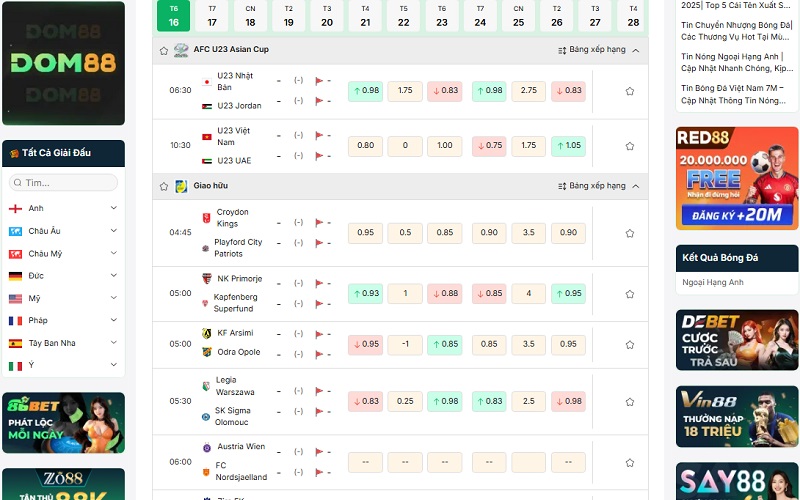Expand the Tây Ban Nha leagues
800x500 pixels.
113,343
